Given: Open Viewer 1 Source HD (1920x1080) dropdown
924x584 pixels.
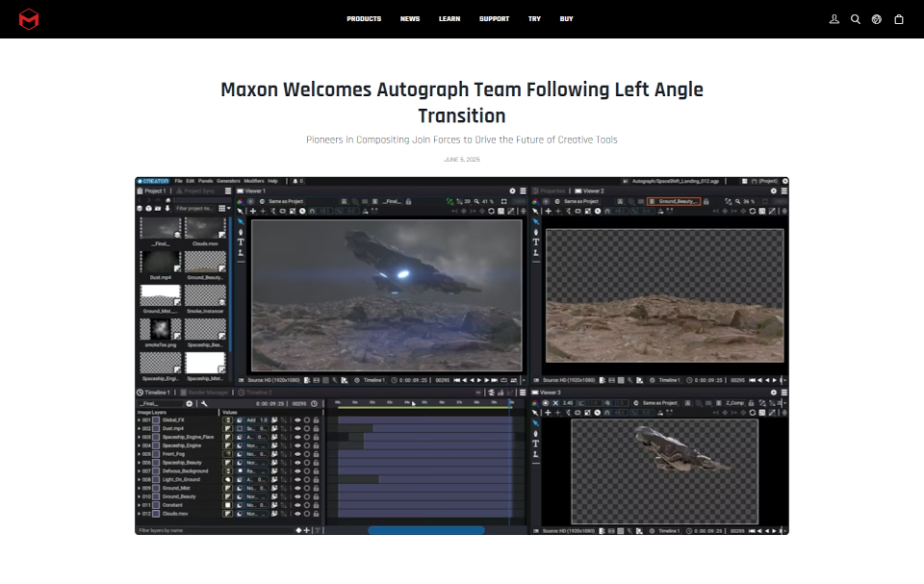Looking at the screenshot, I should tap(273, 380).
